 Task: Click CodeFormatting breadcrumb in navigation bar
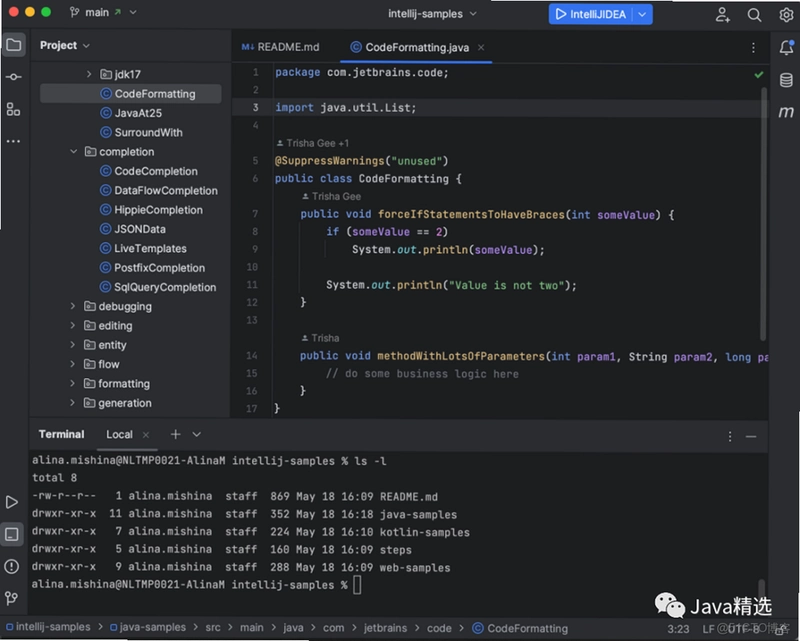(520, 628)
